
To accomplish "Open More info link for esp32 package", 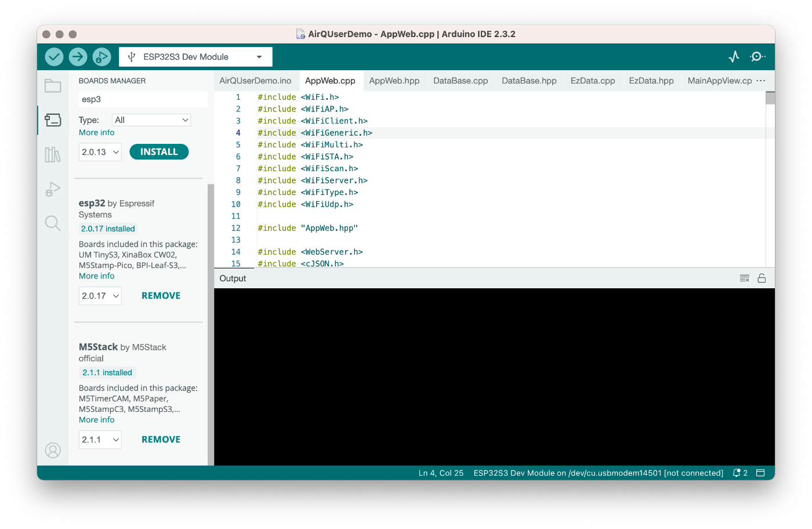I will pyautogui.click(x=97, y=276).
